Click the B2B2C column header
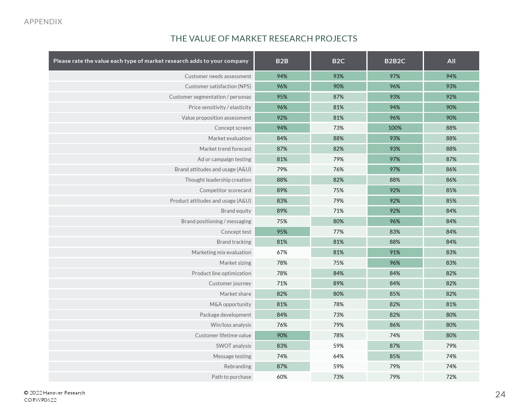The height and width of the screenshot is (411, 532). [395, 61]
